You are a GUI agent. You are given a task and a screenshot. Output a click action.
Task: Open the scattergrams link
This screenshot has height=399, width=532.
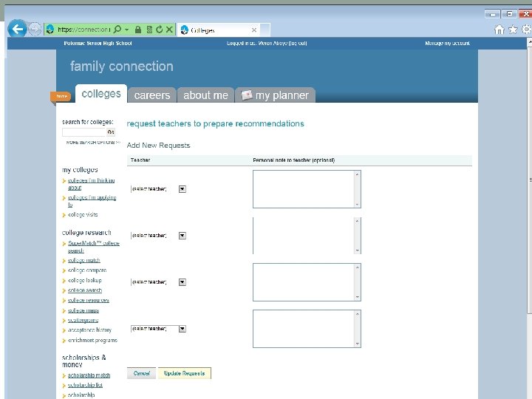tap(83, 320)
